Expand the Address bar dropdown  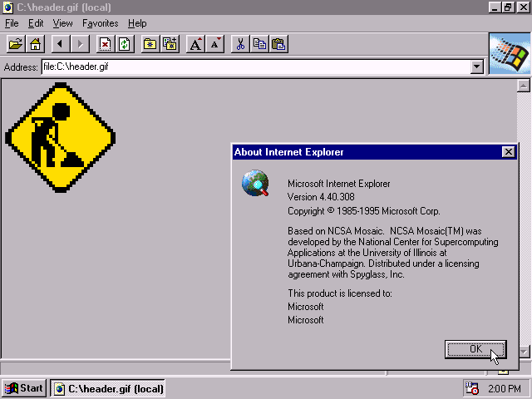click(x=477, y=67)
